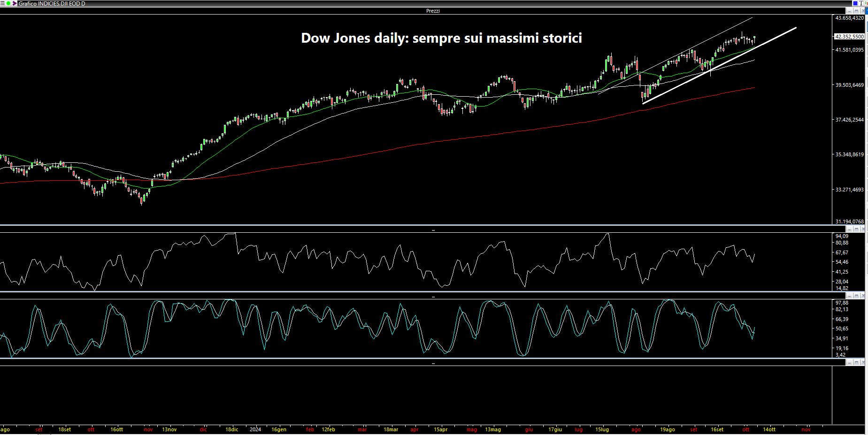Image resolution: width=868 pixels, height=435 pixels.
Task: Click the stochastic axis value 19,16
Action: coord(842,348)
